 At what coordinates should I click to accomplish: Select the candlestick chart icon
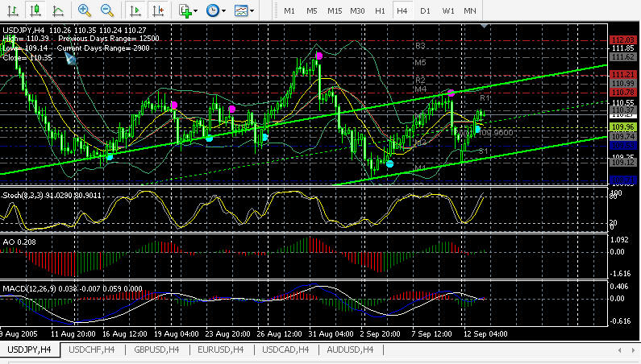[35, 10]
